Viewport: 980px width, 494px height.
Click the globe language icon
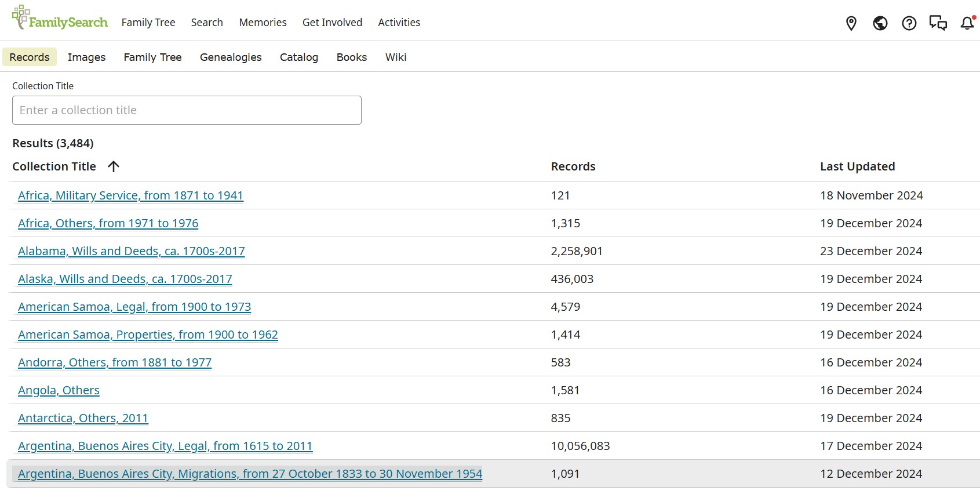[x=880, y=23]
